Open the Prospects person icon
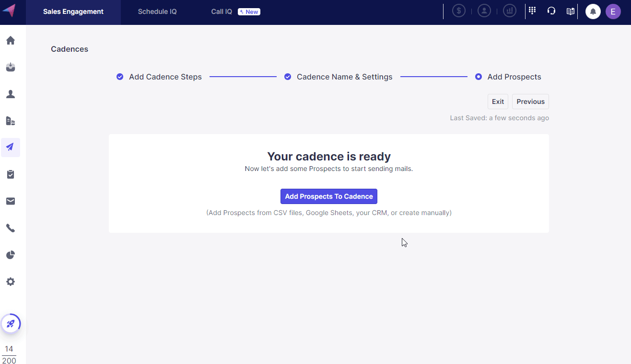The width and height of the screenshot is (631, 364). (11, 94)
